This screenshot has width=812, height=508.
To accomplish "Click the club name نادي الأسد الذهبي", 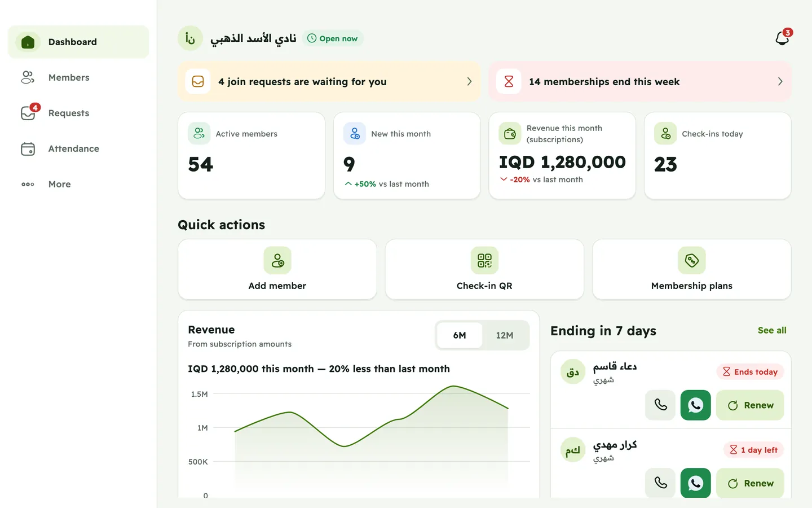I will coord(253,38).
